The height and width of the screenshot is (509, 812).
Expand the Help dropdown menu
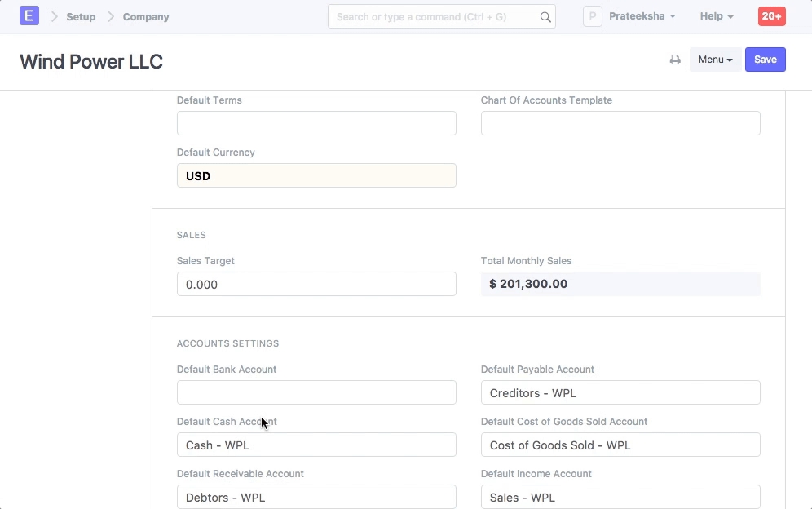click(x=716, y=16)
